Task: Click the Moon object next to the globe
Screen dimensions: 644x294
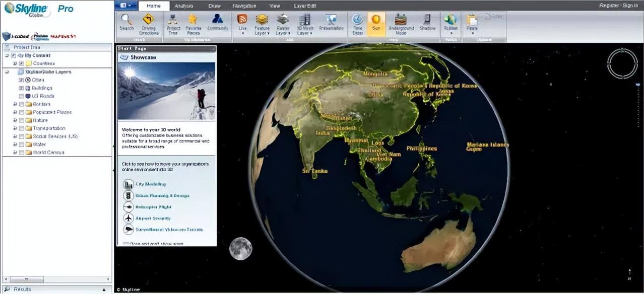Action: coord(240,249)
